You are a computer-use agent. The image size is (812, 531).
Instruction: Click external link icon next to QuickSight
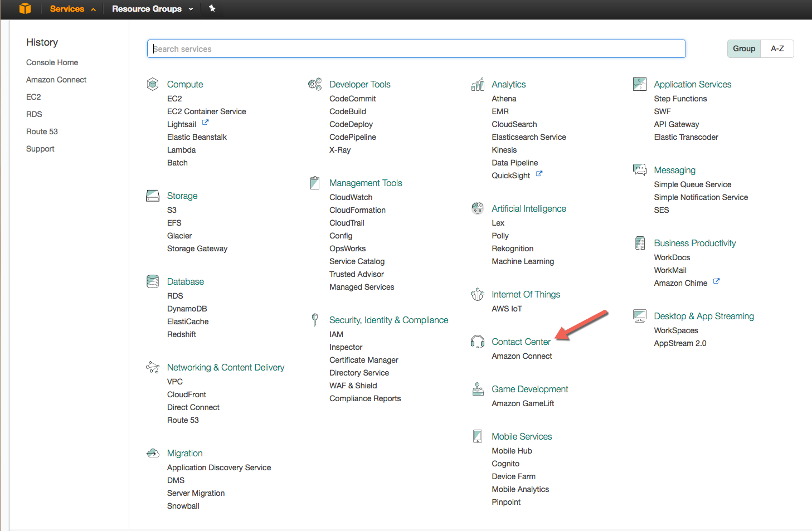pos(539,174)
